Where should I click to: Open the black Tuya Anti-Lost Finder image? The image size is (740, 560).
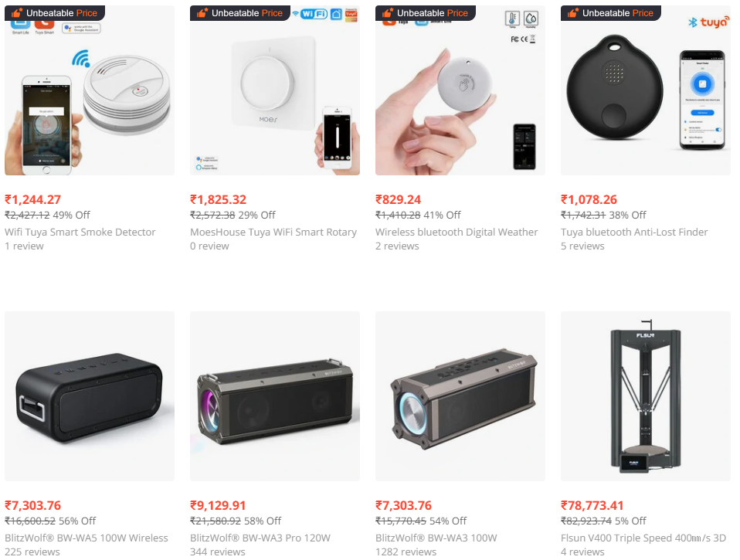coord(646,90)
